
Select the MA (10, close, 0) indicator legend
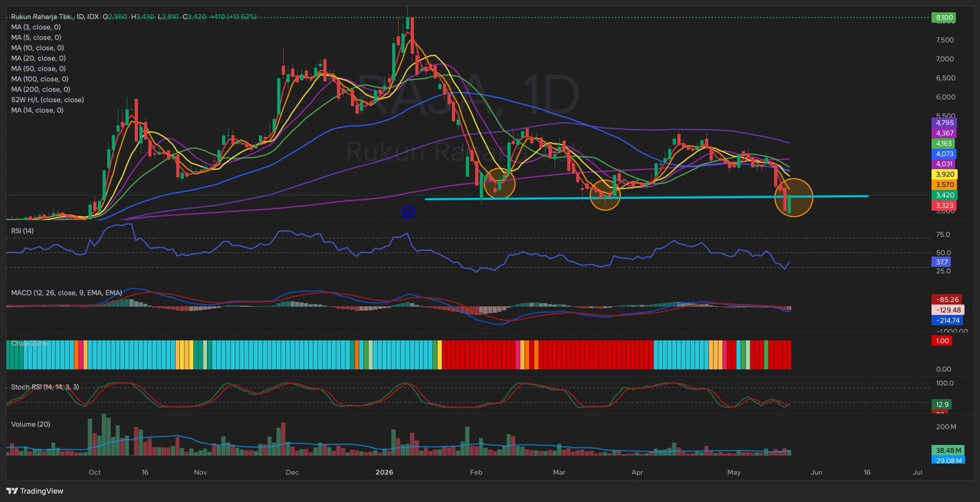coord(37,48)
